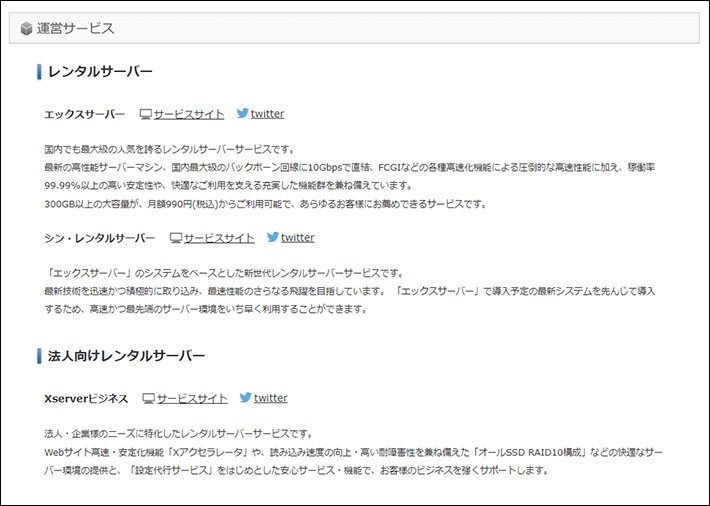Click the Twitter bird icon in the エックスサーバー row
710x506 pixels.
[x=243, y=113]
